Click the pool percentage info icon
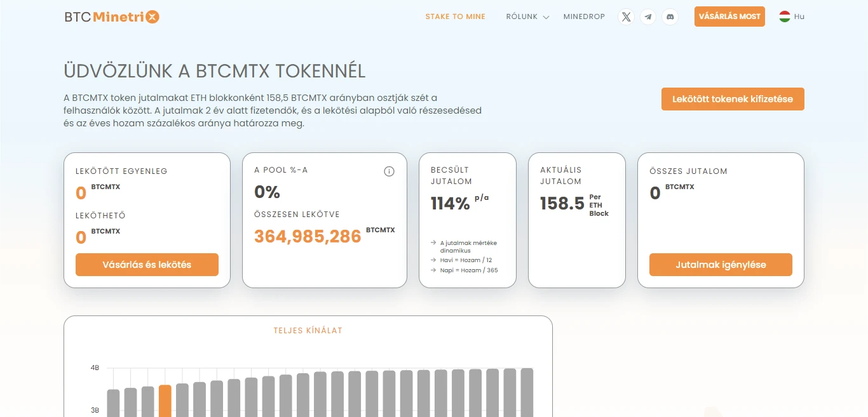This screenshot has width=868, height=417. pos(390,171)
